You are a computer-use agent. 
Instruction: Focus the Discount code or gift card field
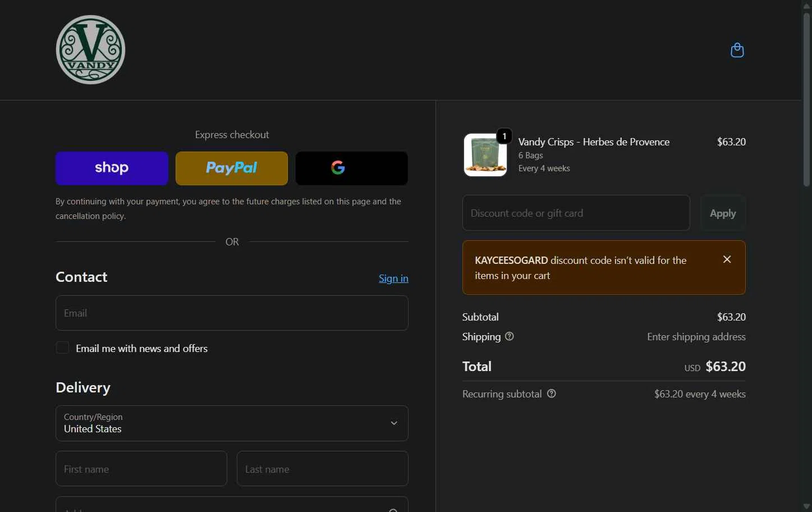pyautogui.click(x=576, y=213)
